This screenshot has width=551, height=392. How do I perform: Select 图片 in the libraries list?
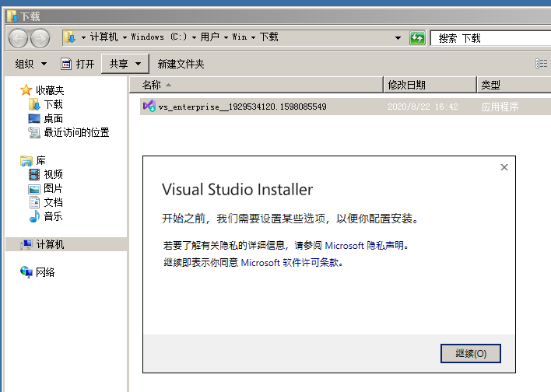coord(54,189)
